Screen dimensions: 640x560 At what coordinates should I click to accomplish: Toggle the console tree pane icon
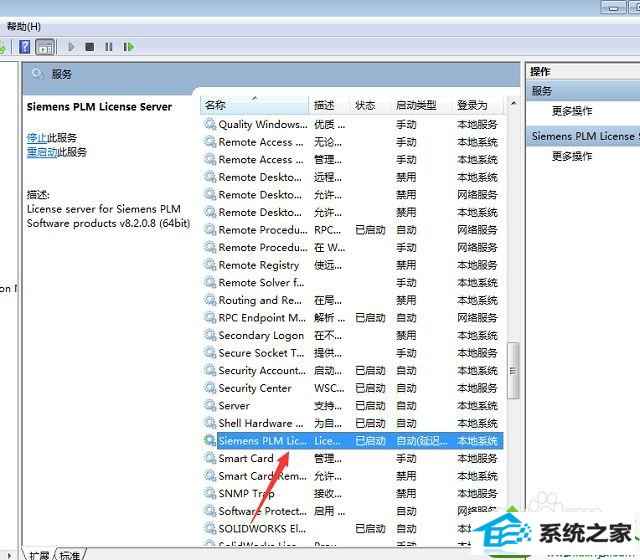pyautogui.click(x=45, y=47)
